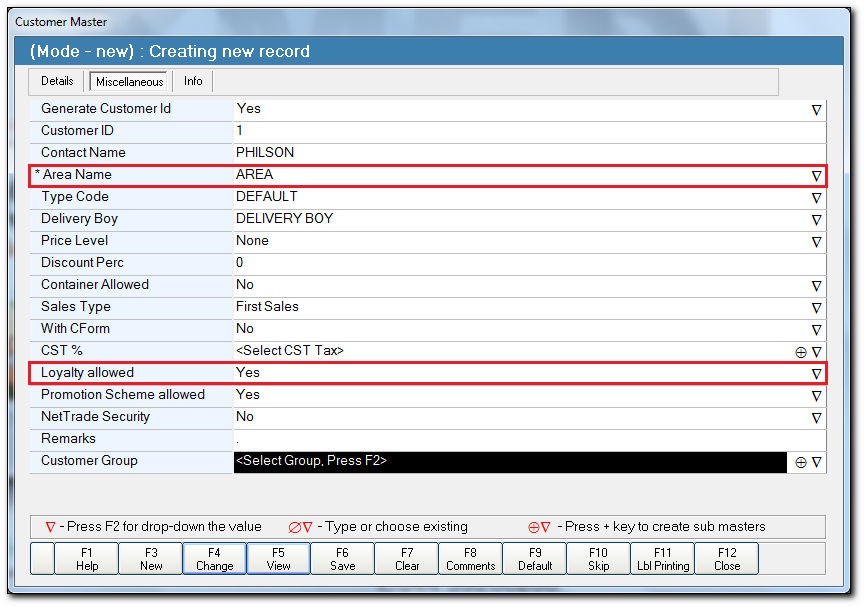
Task: Click the Loyalty allowed value Yes
Action: (x=248, y=373)
